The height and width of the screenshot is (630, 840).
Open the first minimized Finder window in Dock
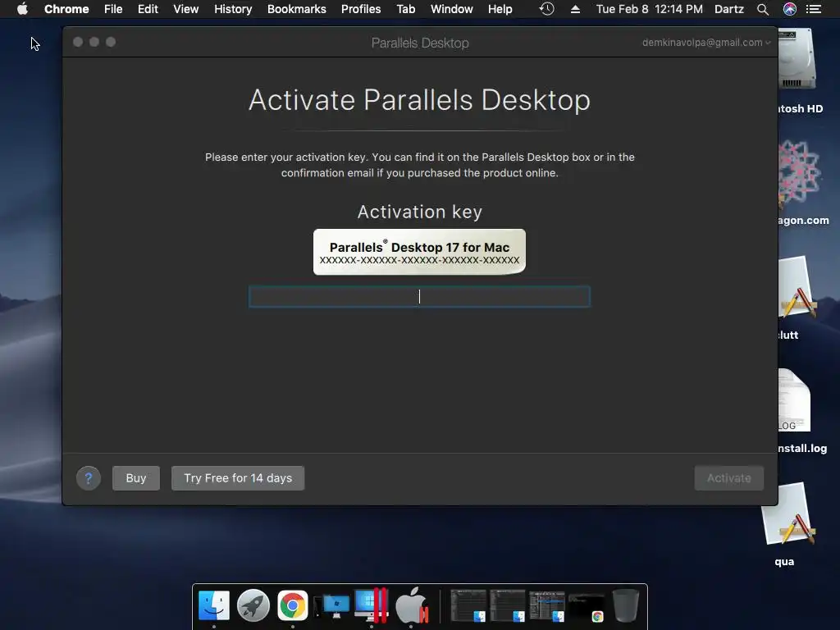468,606
